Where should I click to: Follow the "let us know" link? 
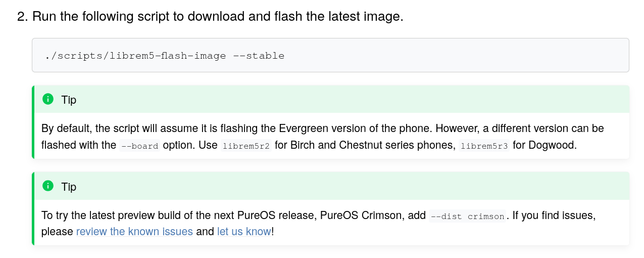pyautogui.click(x=244, y=232)
